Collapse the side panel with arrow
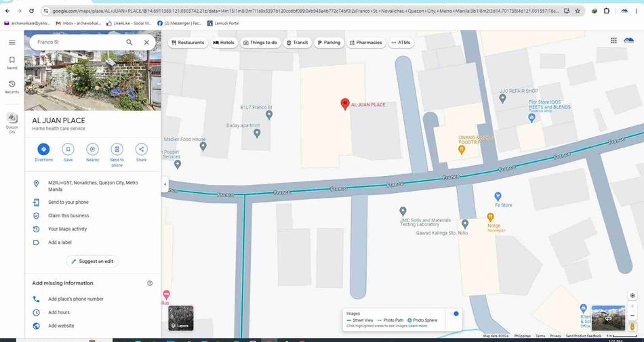Viewport: 644px width, 342px height. coord(164,184)
